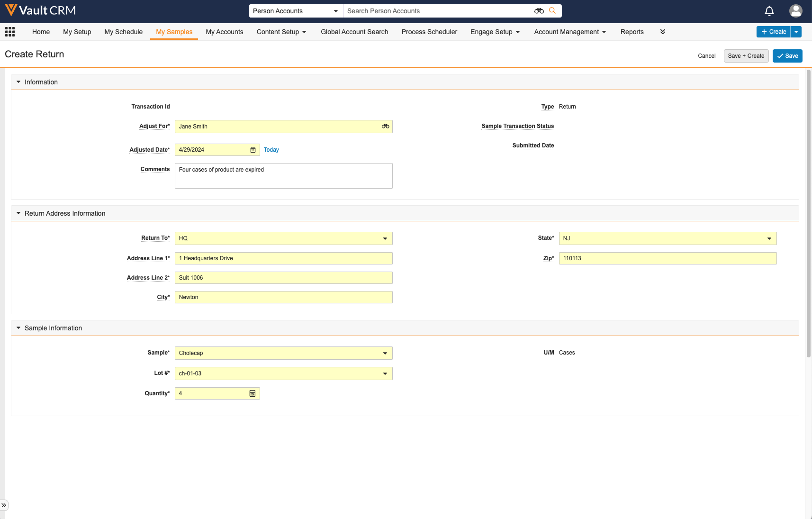
Task: Click the orange search magnifier icon
Action: tap(552, 11)
